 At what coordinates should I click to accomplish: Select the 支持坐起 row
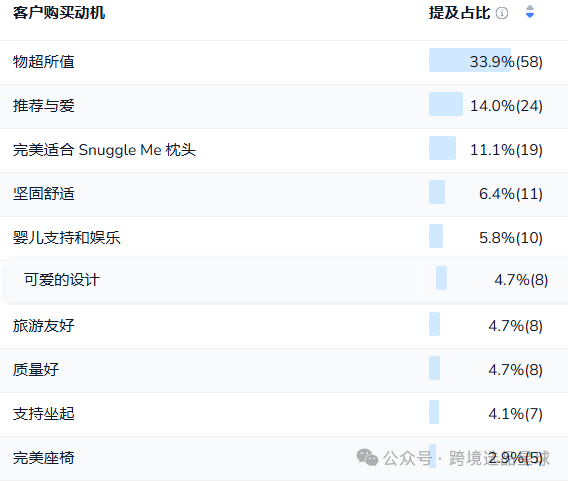(284, 414)
